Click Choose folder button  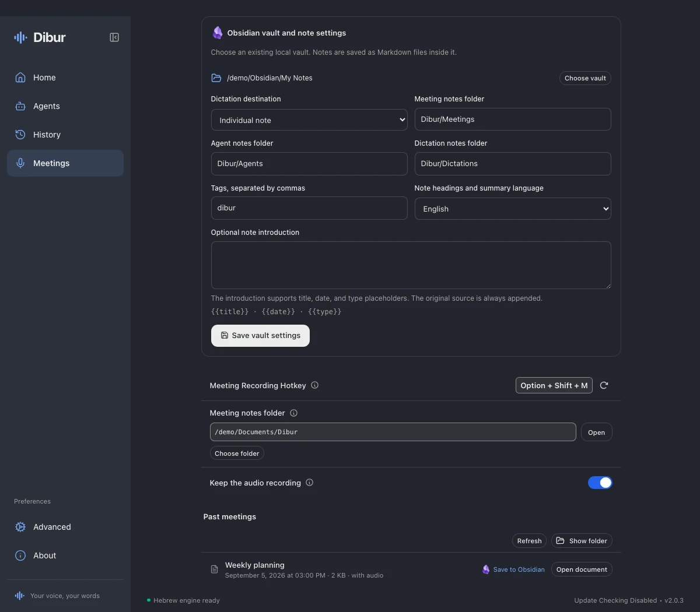[x=237, y=453]
